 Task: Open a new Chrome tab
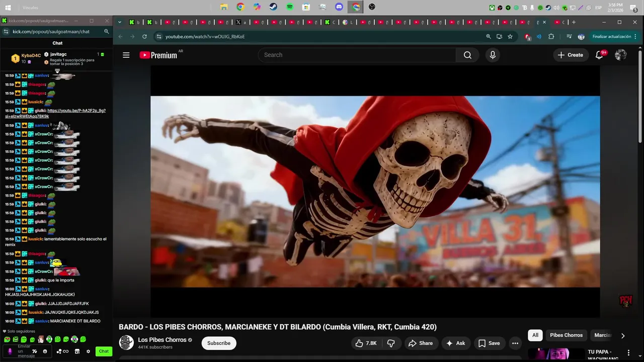(574, 22)
